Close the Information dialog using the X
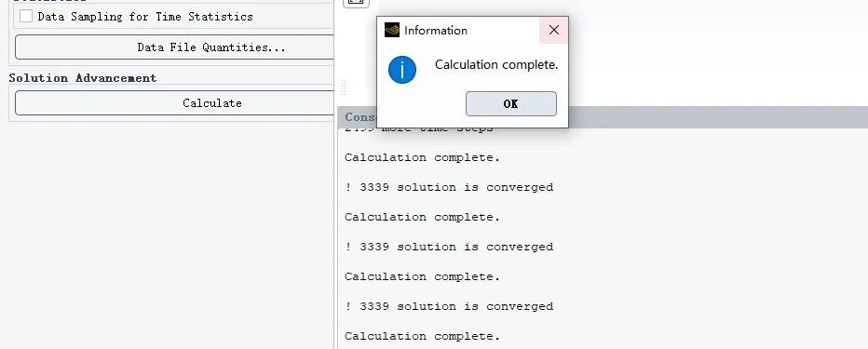This screenshot has height=349, width=868. pyautogui.click(x=553, y=31)
